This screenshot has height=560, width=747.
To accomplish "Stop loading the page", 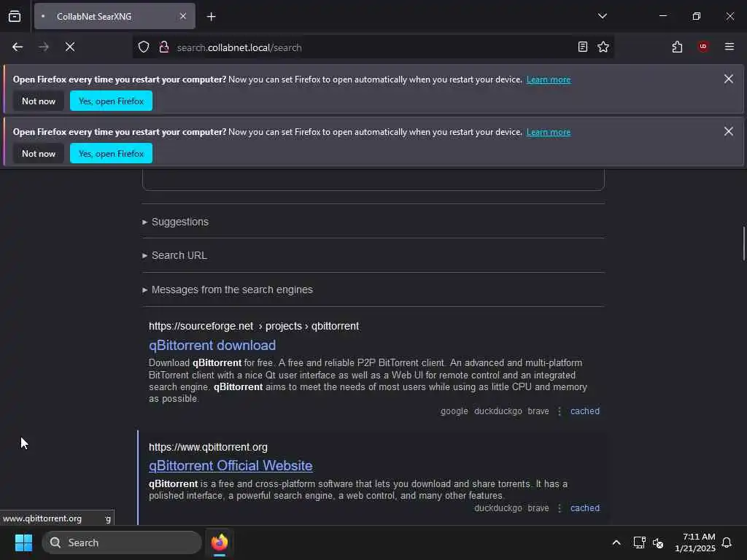I will [x=70, y=47].
